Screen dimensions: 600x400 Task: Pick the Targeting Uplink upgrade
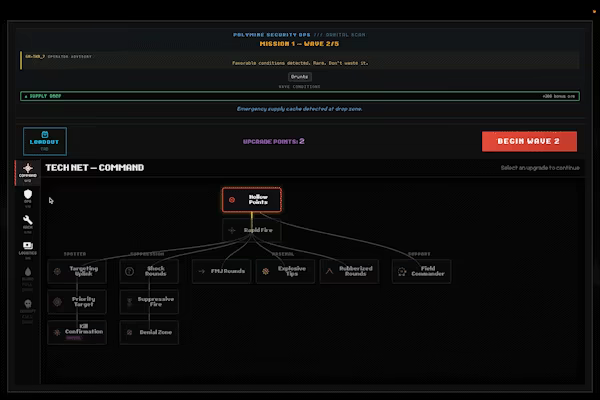pos(77,271)
